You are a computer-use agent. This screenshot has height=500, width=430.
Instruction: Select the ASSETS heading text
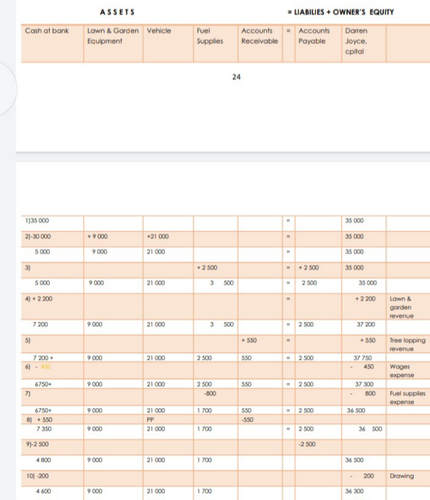click(117, 12)
